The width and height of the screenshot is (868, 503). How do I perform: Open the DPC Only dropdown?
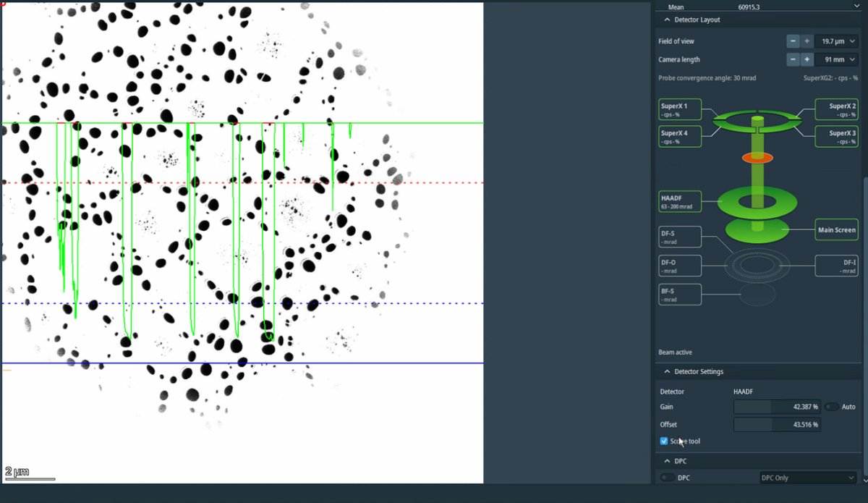pos(806,478)
